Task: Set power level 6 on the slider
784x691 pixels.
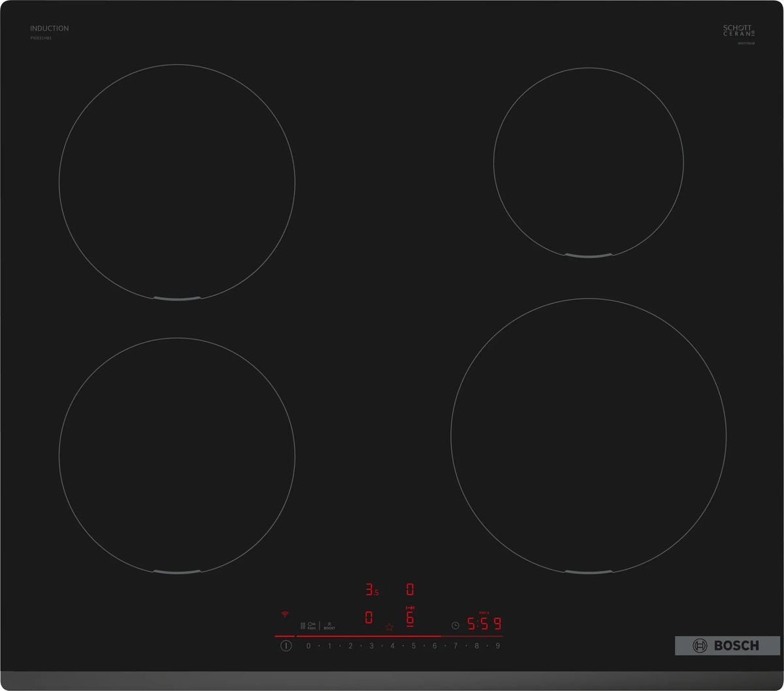Action: pyautogui.click(x=434, y=646)
